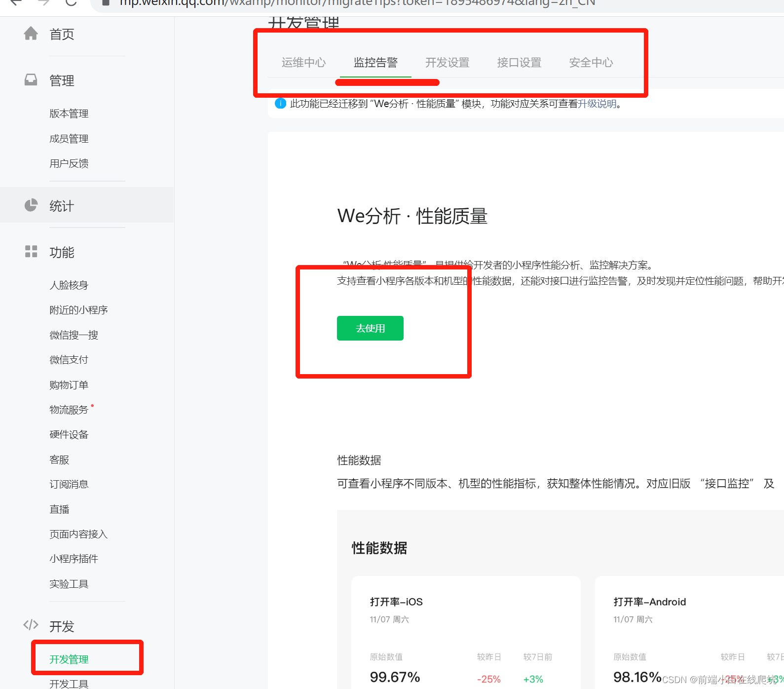Click the 管理 section header in sidebar

coord(62,80)
